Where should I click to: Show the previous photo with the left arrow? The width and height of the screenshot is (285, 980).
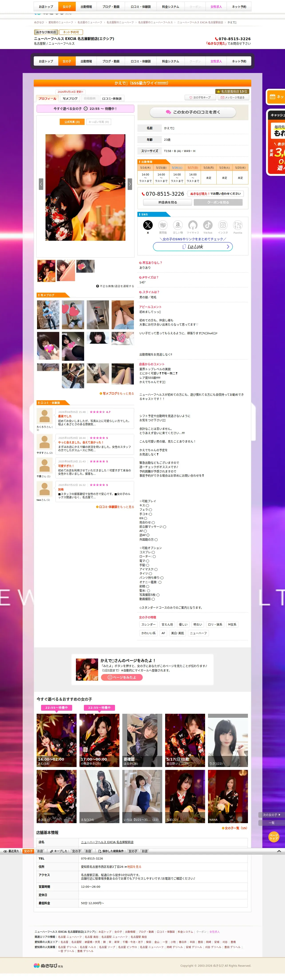41,184
